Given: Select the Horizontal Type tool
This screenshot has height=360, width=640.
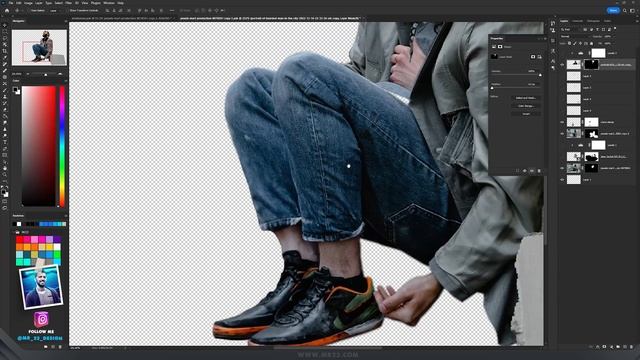Looking at the screenshot, I should click(x=5, y=142).
